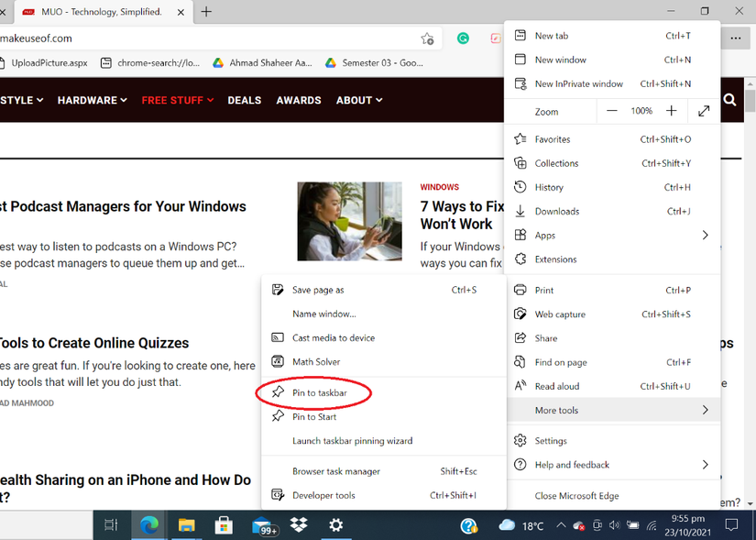The width and height of the screenshot is (756, 540).
Task: Open the Semester 03 Drive bookmark
Action: [374, 62]
